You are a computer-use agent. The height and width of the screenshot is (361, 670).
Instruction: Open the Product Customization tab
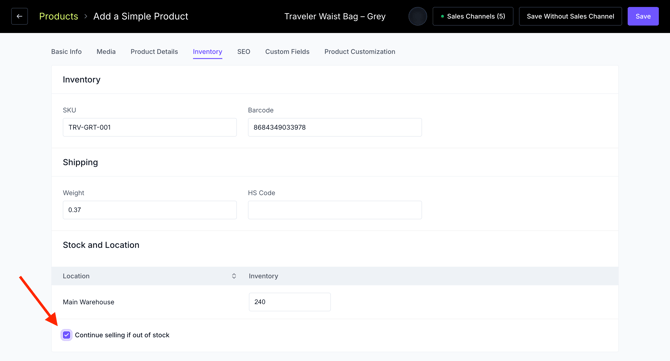coord(360,52)
